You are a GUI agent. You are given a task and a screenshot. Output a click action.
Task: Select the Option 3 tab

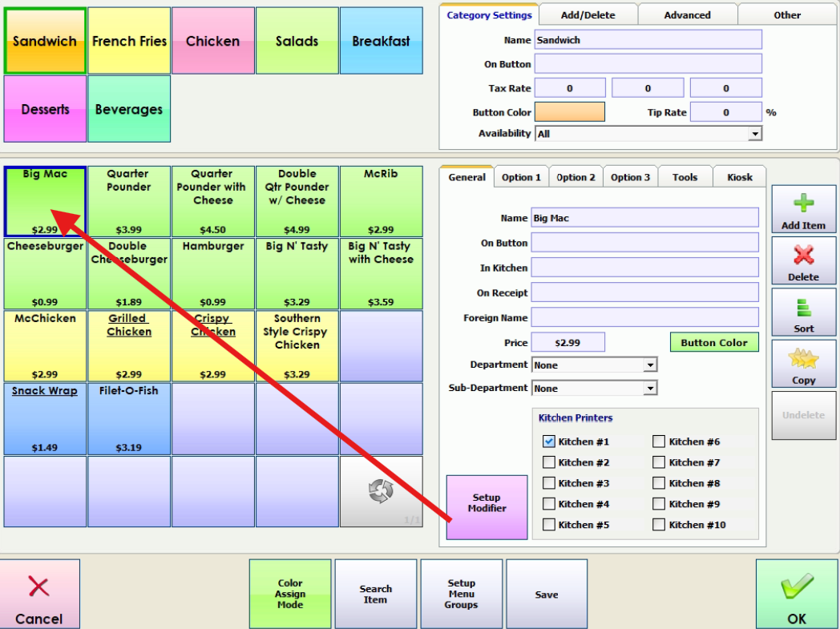630,177
